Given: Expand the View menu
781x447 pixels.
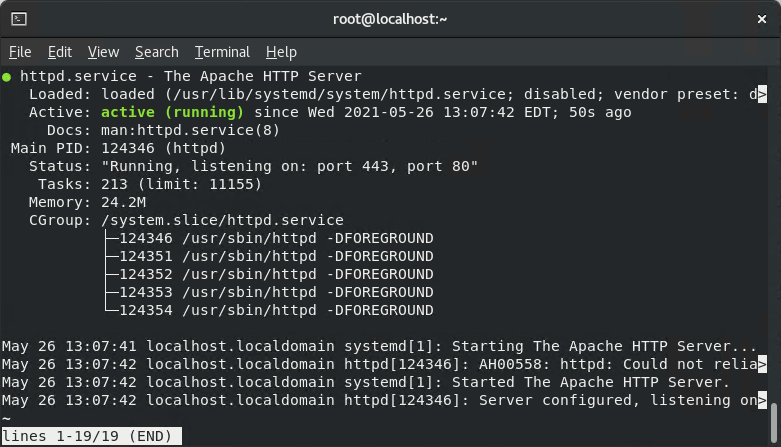Looking at the screenshot, I should click(103, 52).
